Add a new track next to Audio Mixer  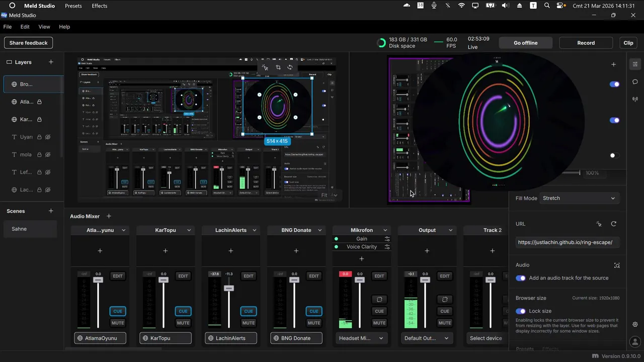[x=109, y=216]
